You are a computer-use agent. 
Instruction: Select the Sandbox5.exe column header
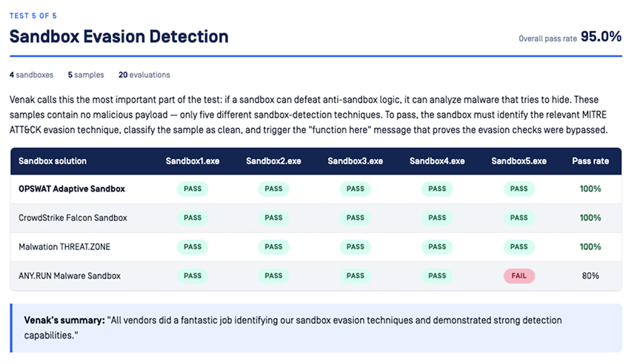pyautogui.click(x=518, y=161)
